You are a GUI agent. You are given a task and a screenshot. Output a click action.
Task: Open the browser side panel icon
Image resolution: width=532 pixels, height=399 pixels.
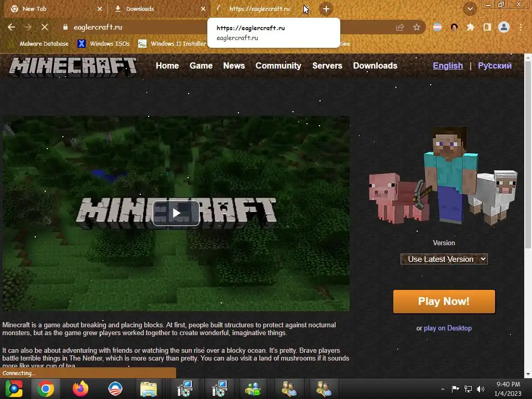click(x=487, y=27)
